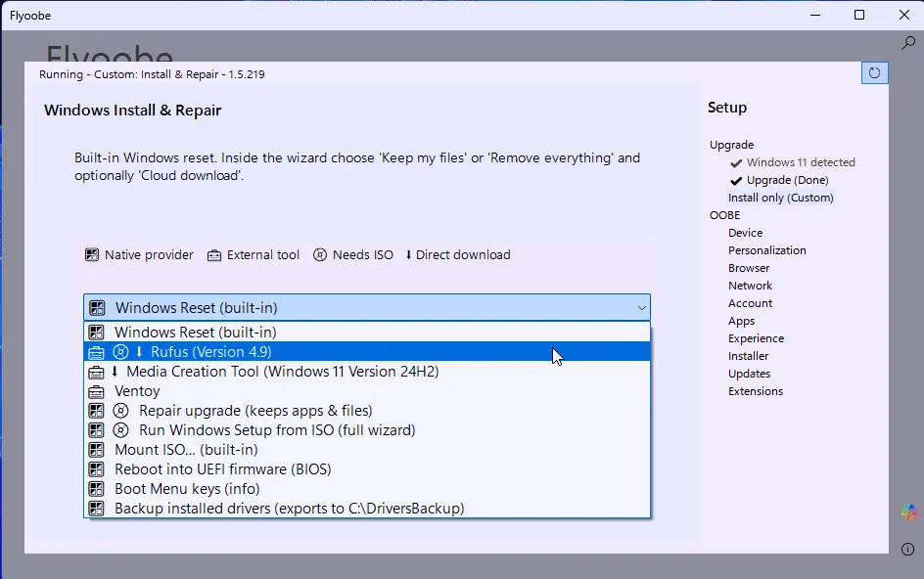This screenshot has height=579, width=924.
Task: Go to Device in the sidebar
Action: point(745,233)
